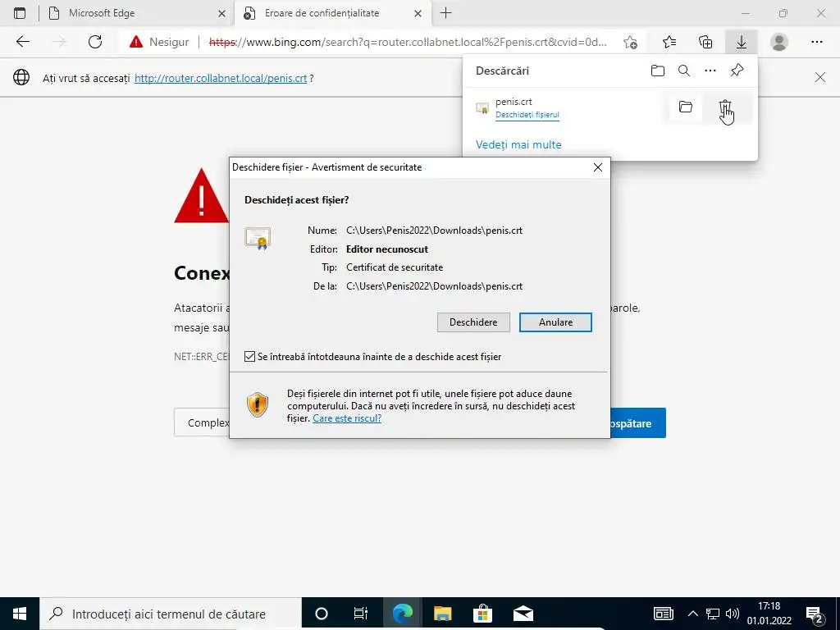Open the profile avatar icon

779,42
